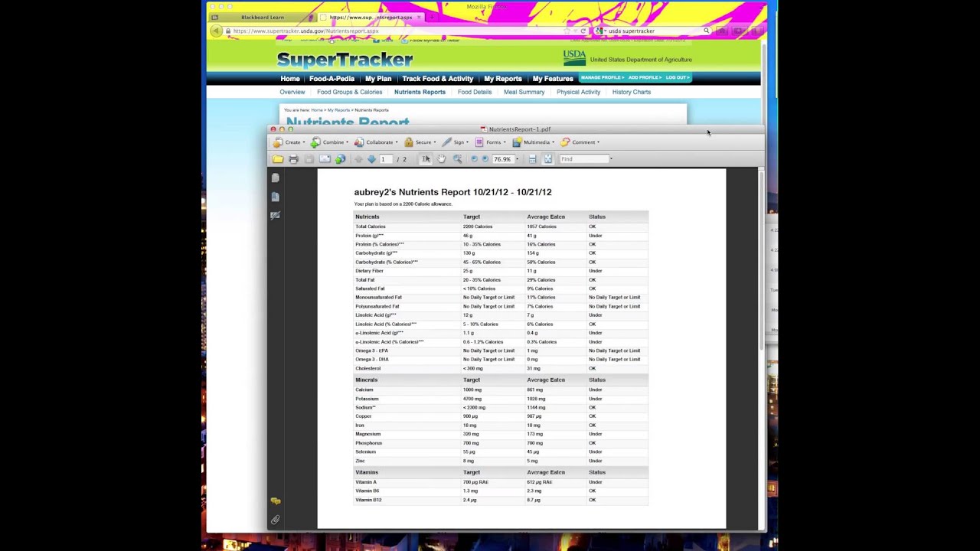Zoom in with the plus button

485,159
